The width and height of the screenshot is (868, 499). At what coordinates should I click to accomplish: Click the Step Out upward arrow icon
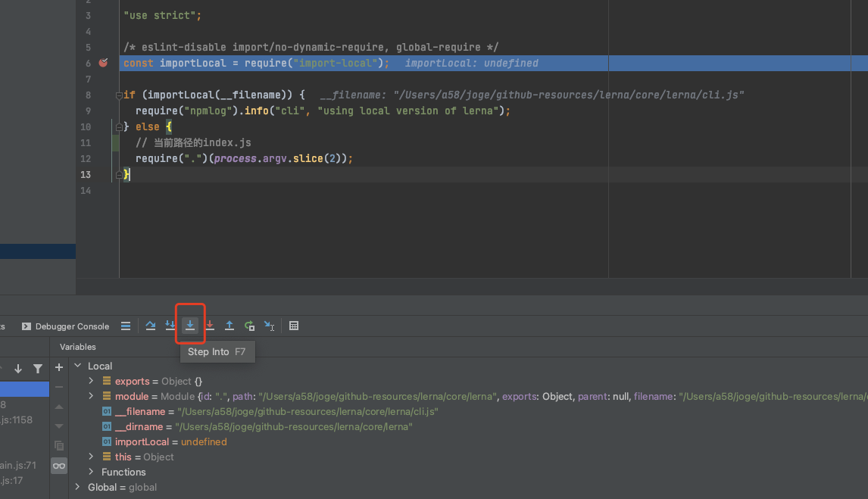(229, 326)
